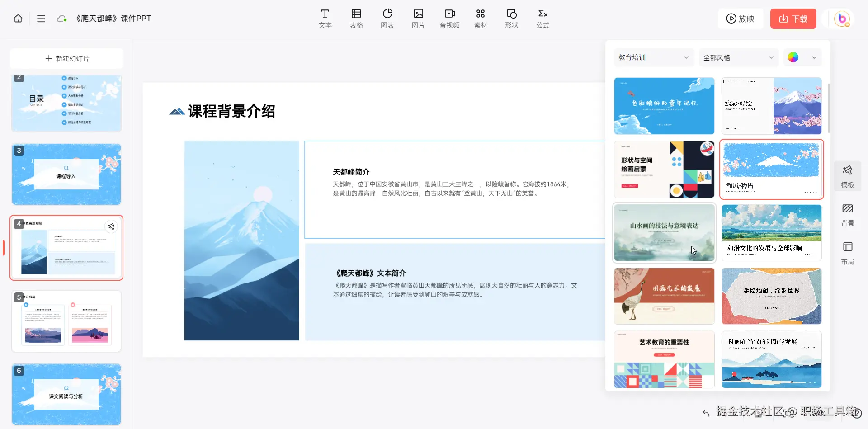Screen dimensions: 868x429
Task: Insert an image with 图片 icon
Action: click(x=418, y=19)
